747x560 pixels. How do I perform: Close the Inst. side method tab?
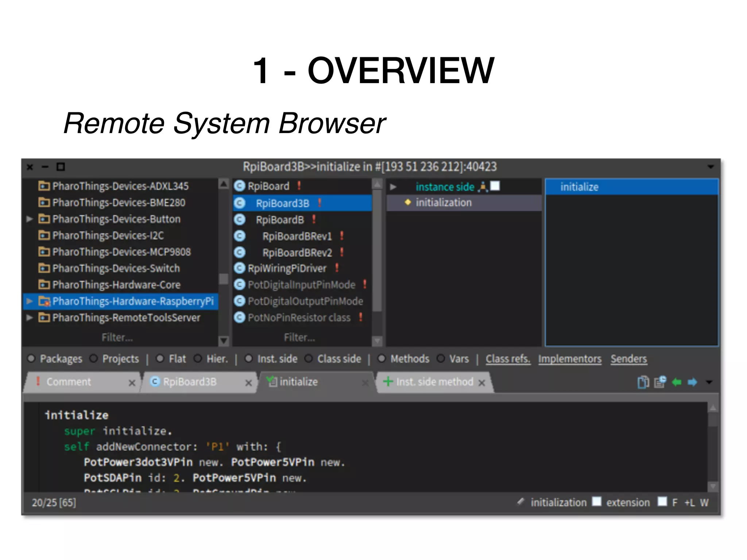coord(482,383)
